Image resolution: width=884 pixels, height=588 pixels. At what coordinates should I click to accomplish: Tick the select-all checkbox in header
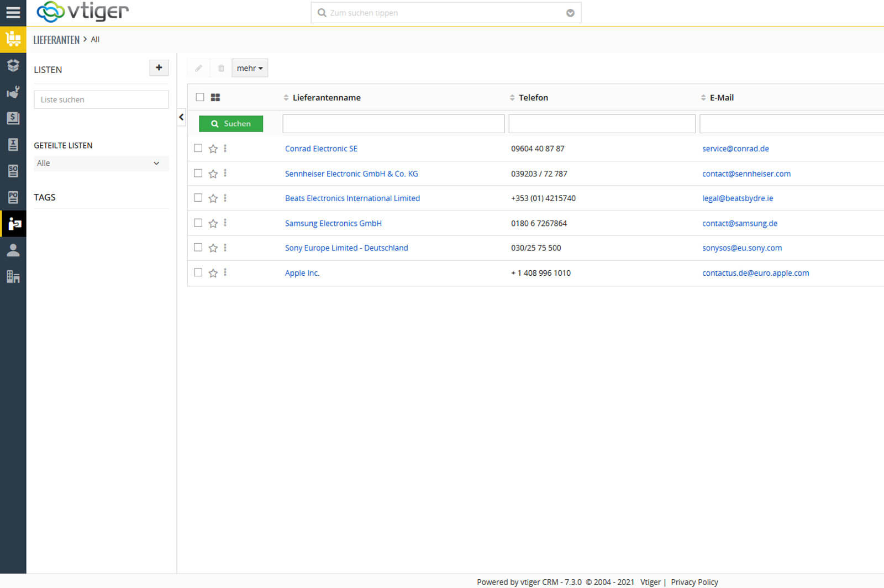(x=200, y=97)
